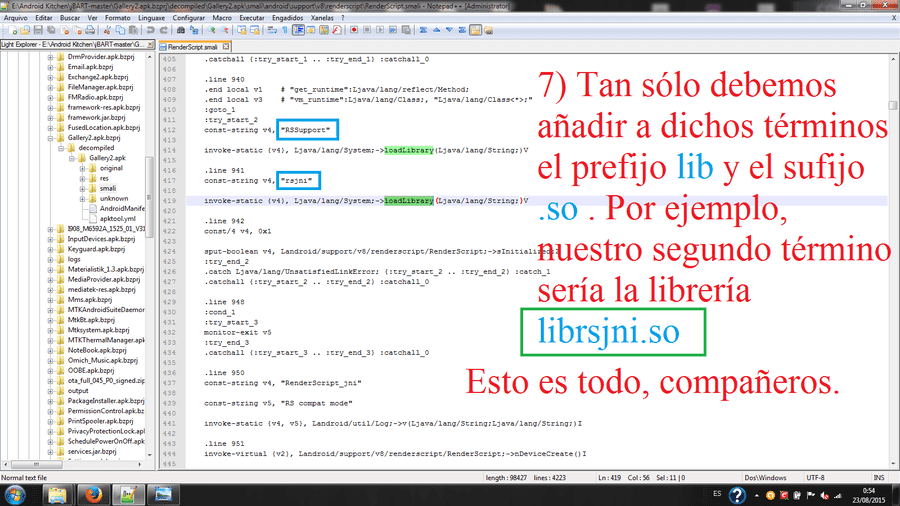Click the Playback macro icon
Screen dimensions: 900x506
(x=379, y=30)
